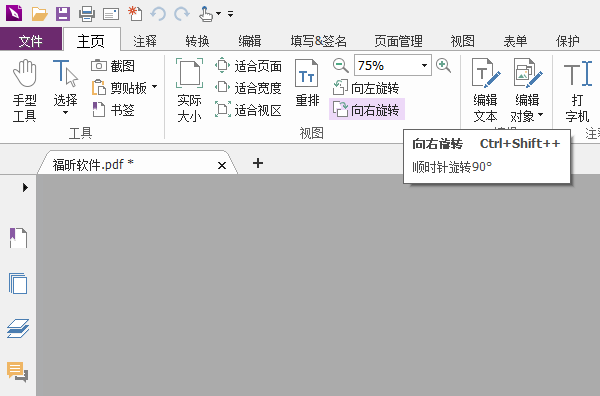Expand the 编辑对象 dropdown arrow

540,114
